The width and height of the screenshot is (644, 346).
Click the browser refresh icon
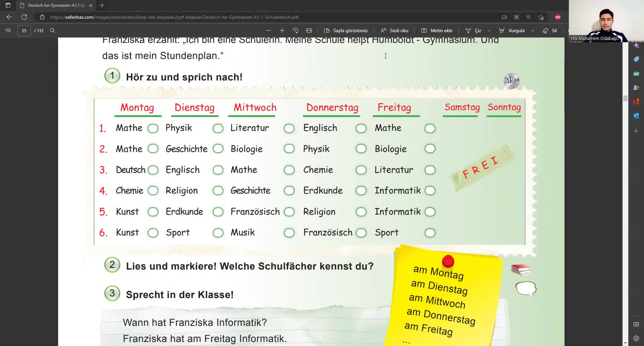point(24,17)
